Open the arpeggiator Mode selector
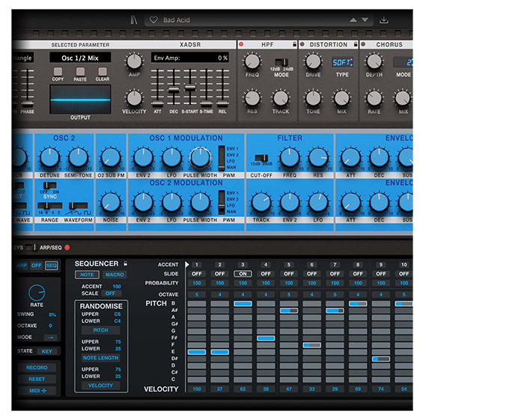The height and width of the screenshot is (420, 524). [49, 336]
